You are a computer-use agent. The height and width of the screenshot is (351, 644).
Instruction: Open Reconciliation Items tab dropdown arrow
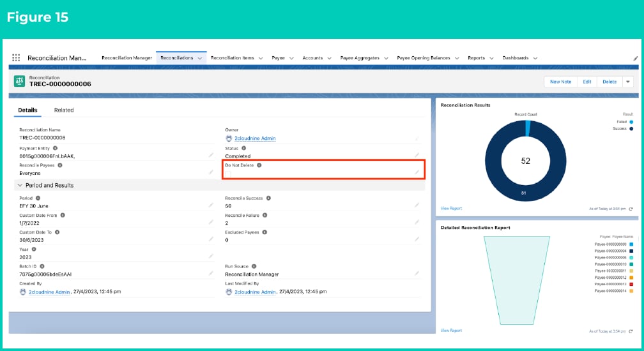pyautogui.click(x=261, y=58)
